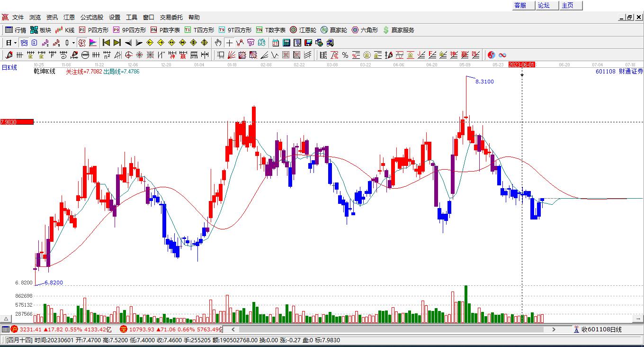
Task: Select the percent sign drawing tool
Action: tap(345, 55)
